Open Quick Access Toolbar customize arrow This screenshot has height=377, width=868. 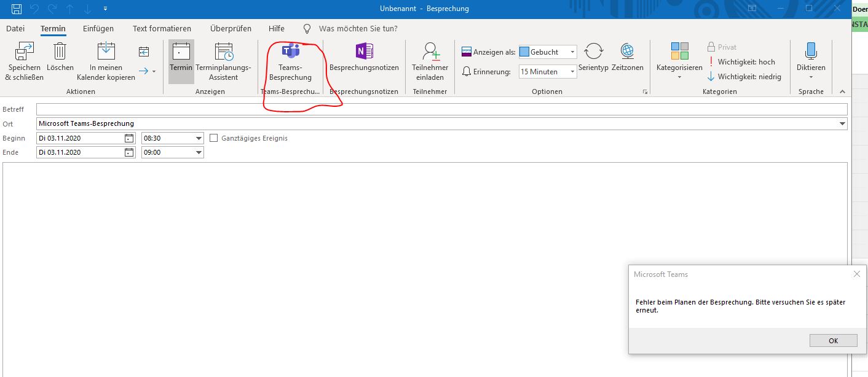[x=106, y=9]
